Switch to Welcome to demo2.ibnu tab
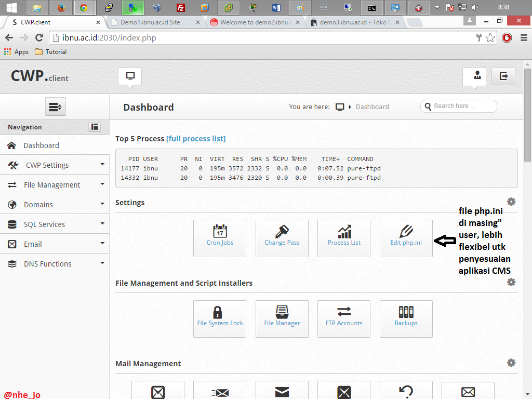The height and width of the screenshot is (399, 532). [x=255, y=22]
